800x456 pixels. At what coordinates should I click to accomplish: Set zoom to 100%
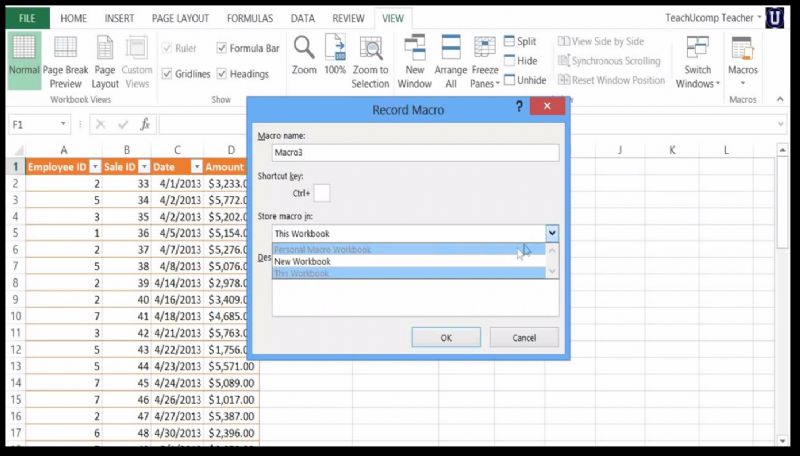[x=335, y=55]
